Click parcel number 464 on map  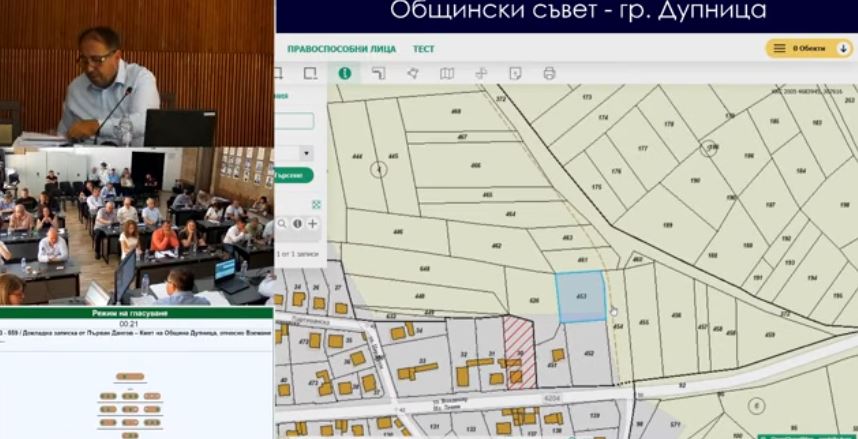click(511, 213)
